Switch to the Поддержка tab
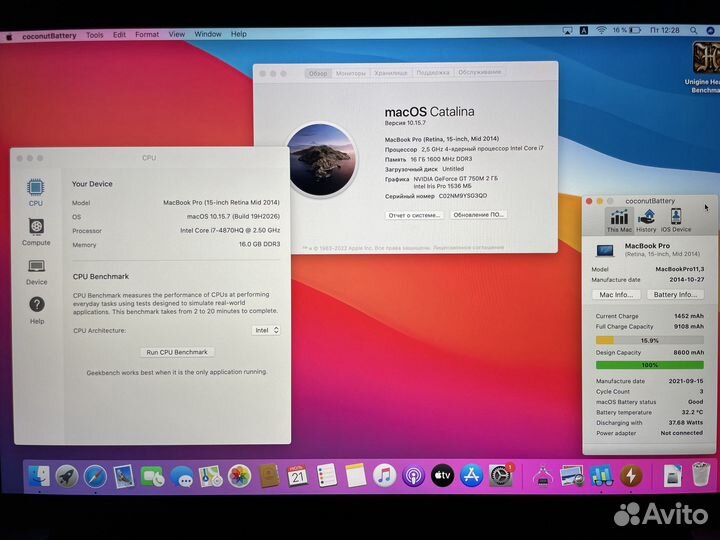This screenshot has height=540, width=720. tap(433, 73)
